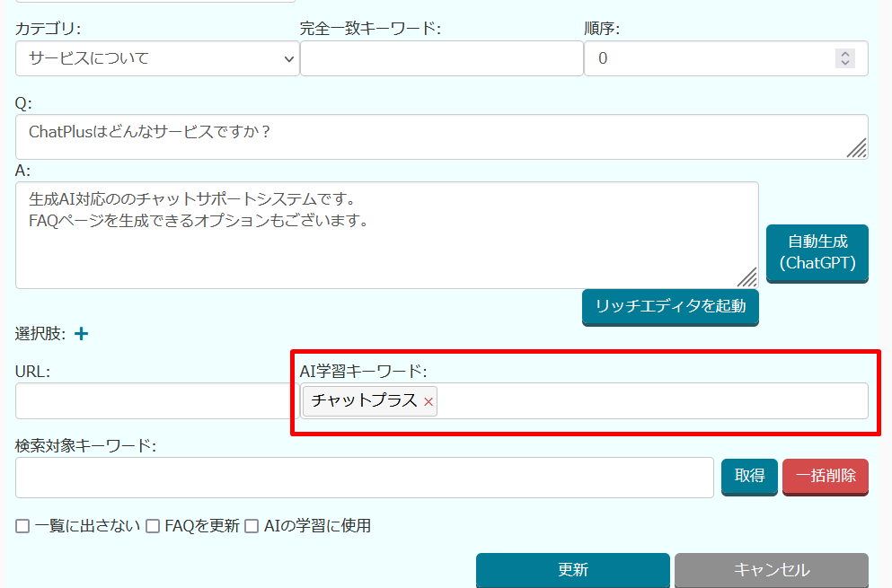Launch rich editor with リッチエディタを起動 button
The image size is (892, 588).
670,306
